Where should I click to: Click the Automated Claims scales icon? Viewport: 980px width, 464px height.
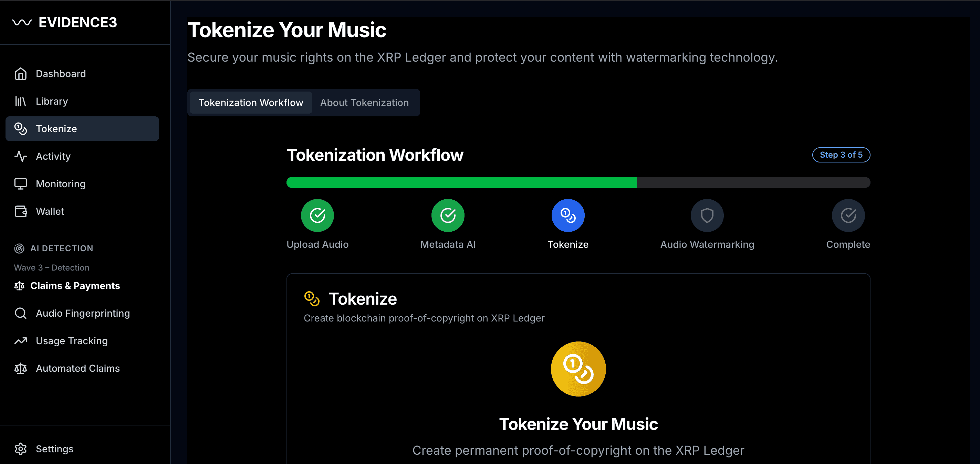pos(21,369)
